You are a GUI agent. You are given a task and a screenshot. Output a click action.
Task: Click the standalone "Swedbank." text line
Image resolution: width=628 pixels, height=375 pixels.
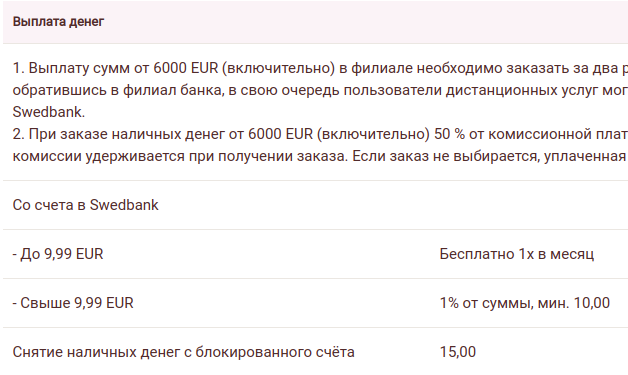coord(49,112)
